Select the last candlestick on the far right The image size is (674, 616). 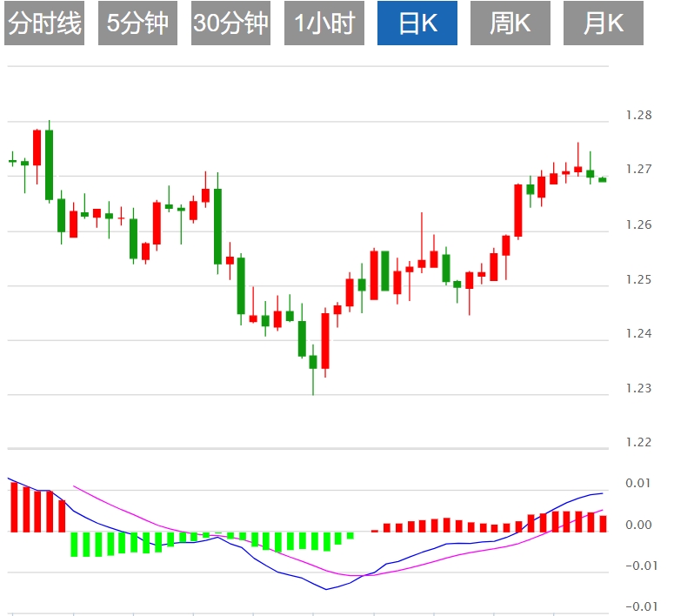pyautogui.click(x=603, y=179)
